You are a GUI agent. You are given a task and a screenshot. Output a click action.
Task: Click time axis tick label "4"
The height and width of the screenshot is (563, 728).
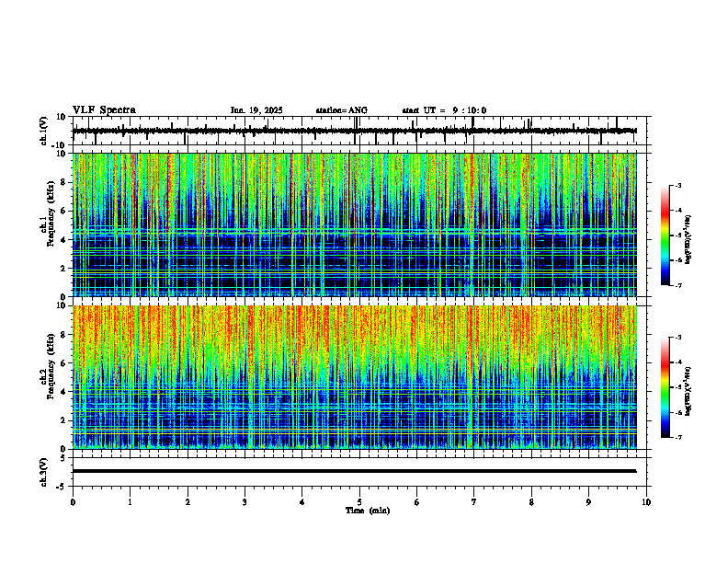[302, 502]
